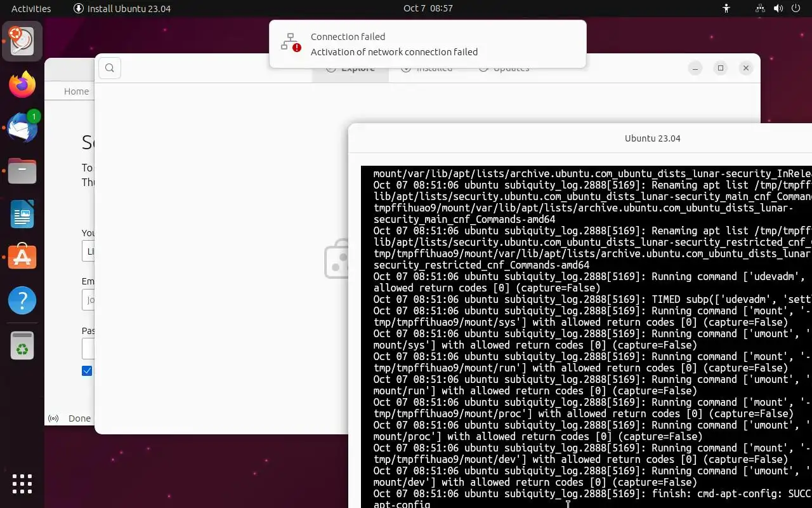Image resolution: width=812 pixels, height=508 pixels.
Task: Click the email input field in the installer form
Action: (88, 300)
